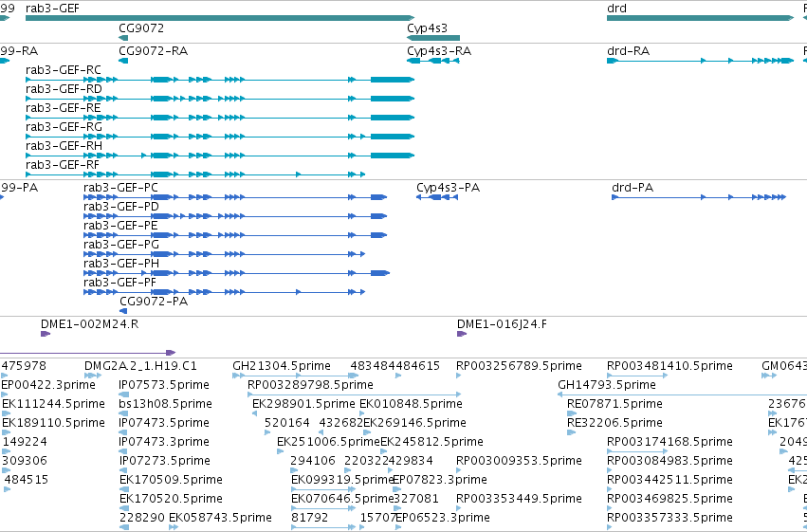Open EST GH14793.5prime label
The image size is (807, 532).
pos(607,385)
